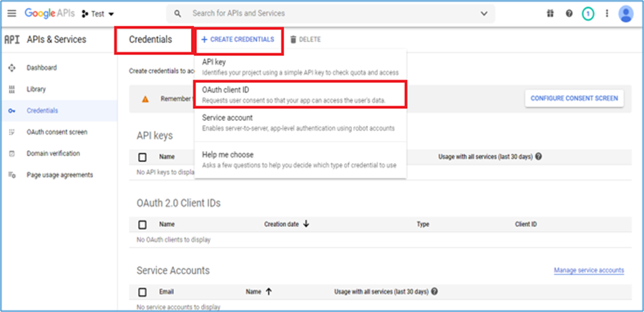This screenshot has width=644, height=312.
Task: Open the help question mark icon
Action: [569, 14]
